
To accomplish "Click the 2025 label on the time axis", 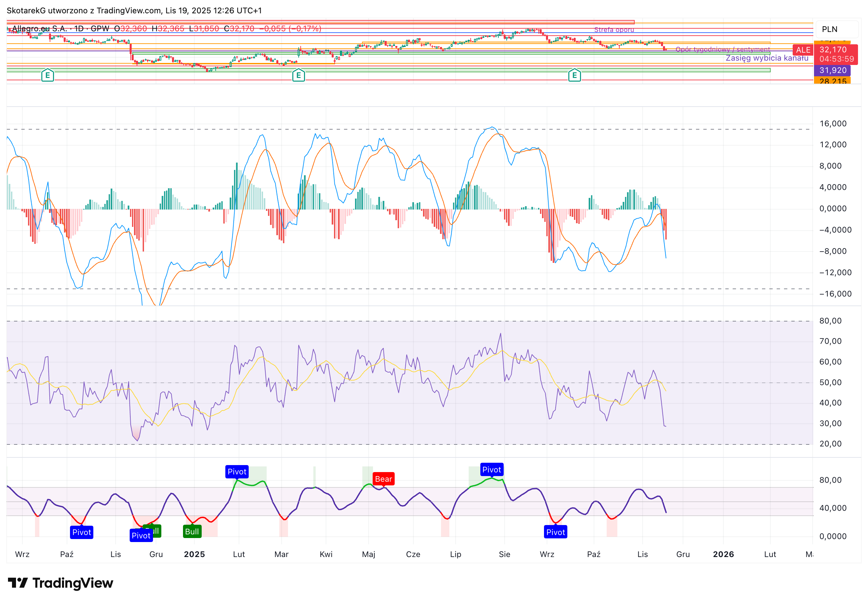I will tap(194, 555).
